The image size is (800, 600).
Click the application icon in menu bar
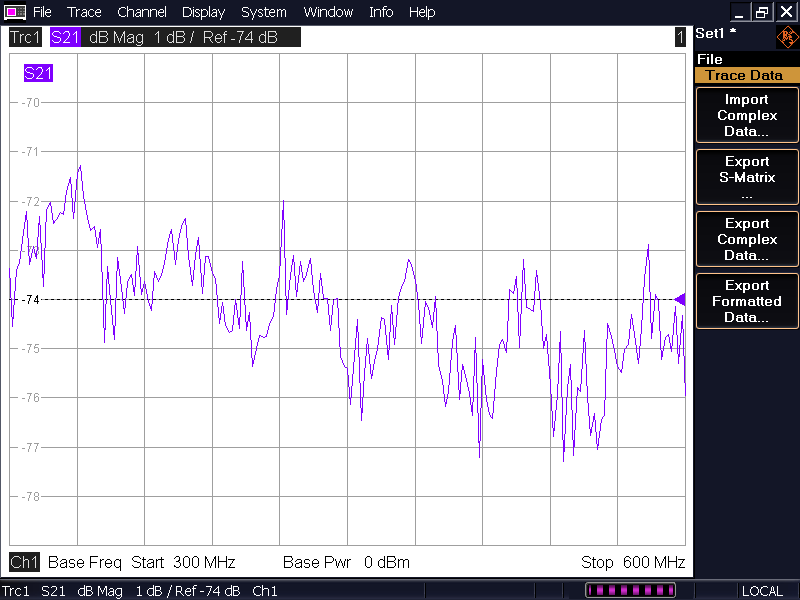point(15,12)
